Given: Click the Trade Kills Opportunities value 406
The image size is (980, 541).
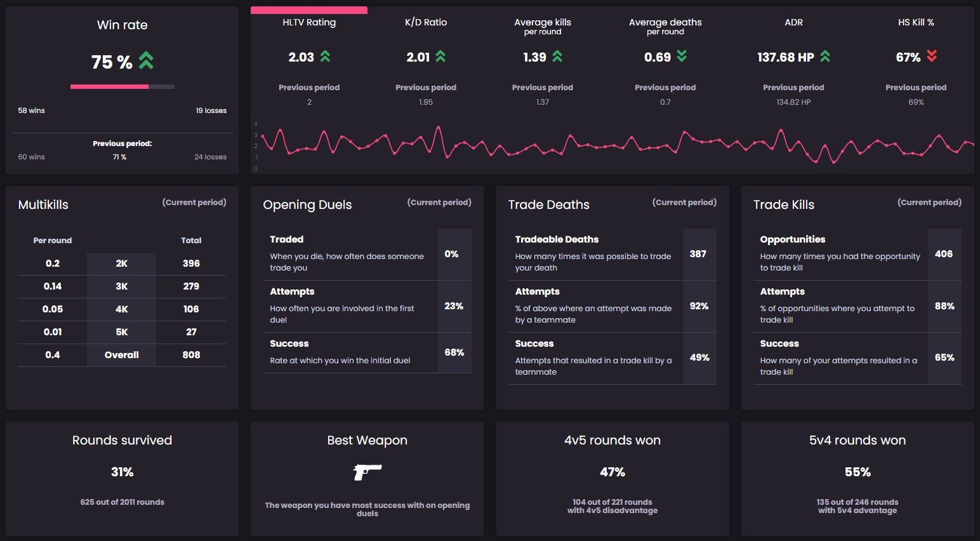Looking at the screenshot, I should click(944, 254).
